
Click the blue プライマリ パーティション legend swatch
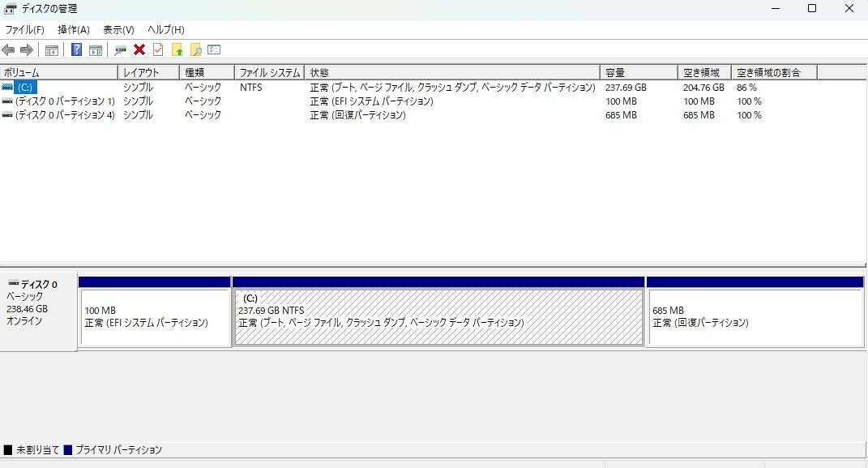point(68,449)
